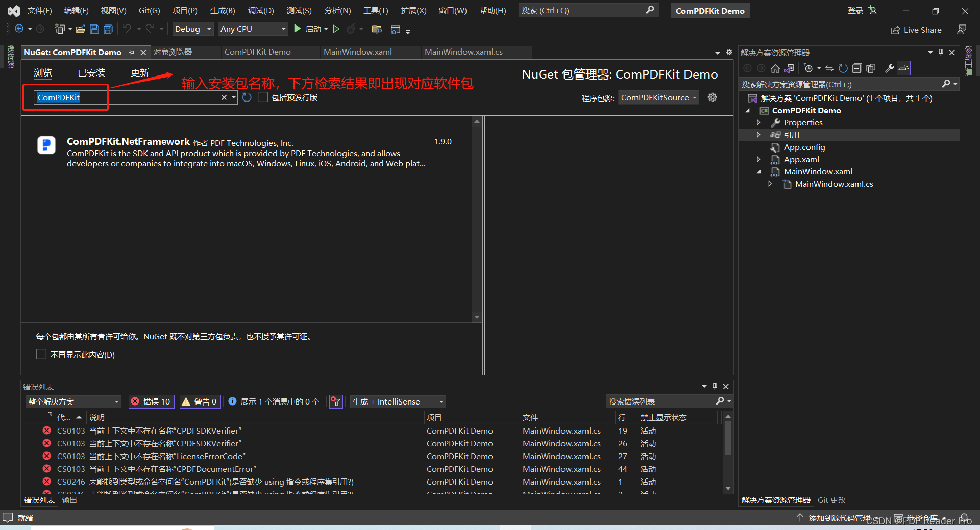Close the NuGet: ComPDFKit Demo tab
Viewport: 980px width, 530px height.
tap(143, 52)
